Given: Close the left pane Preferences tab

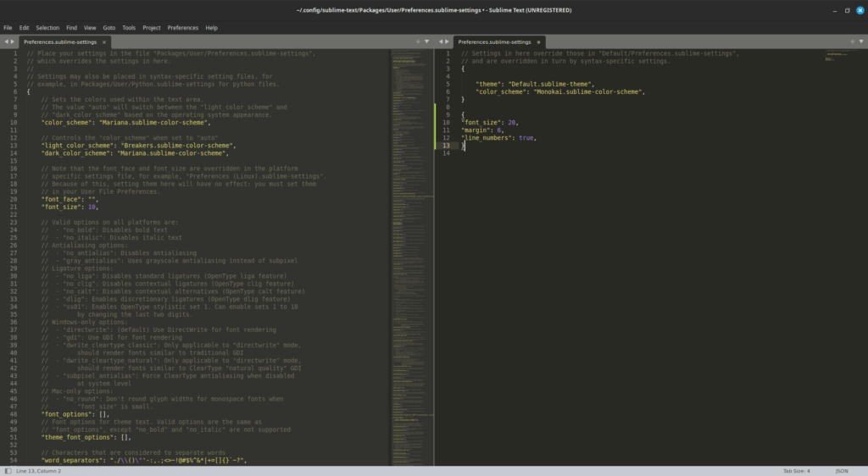Looking at the screenshot, I should 104,42.
